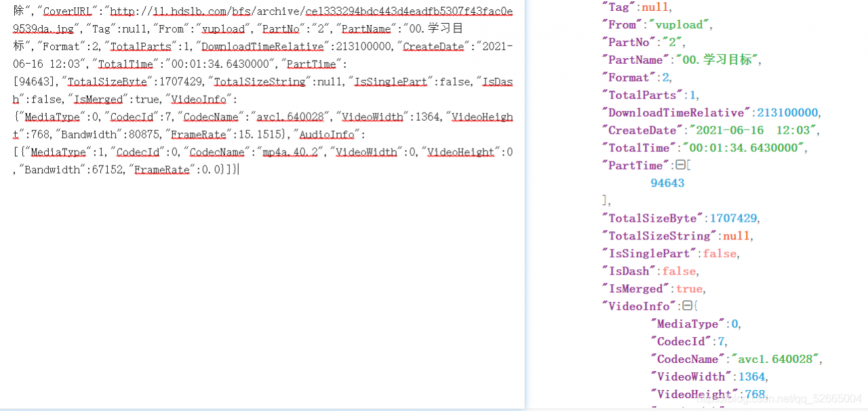Click the 213100000 value in the formatted tree
868x411 pixels.
788,113
